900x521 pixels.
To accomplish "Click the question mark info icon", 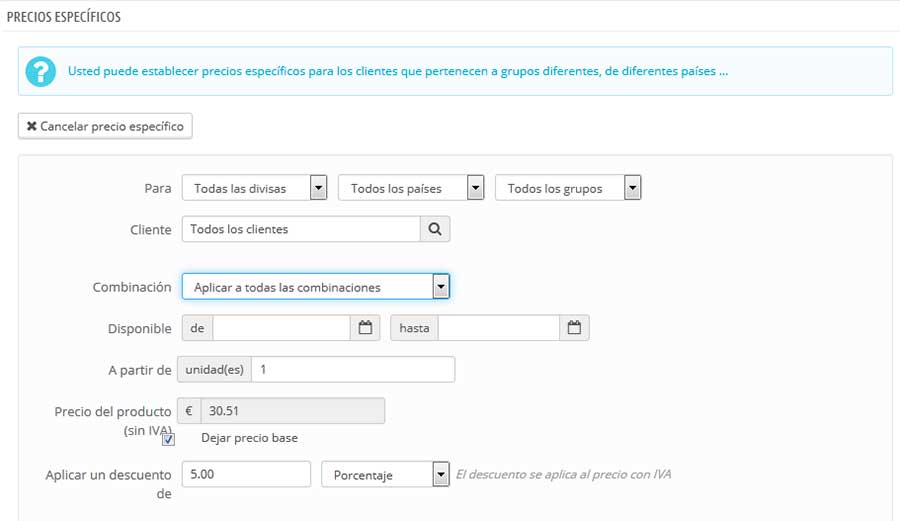I will click(41, 71).
